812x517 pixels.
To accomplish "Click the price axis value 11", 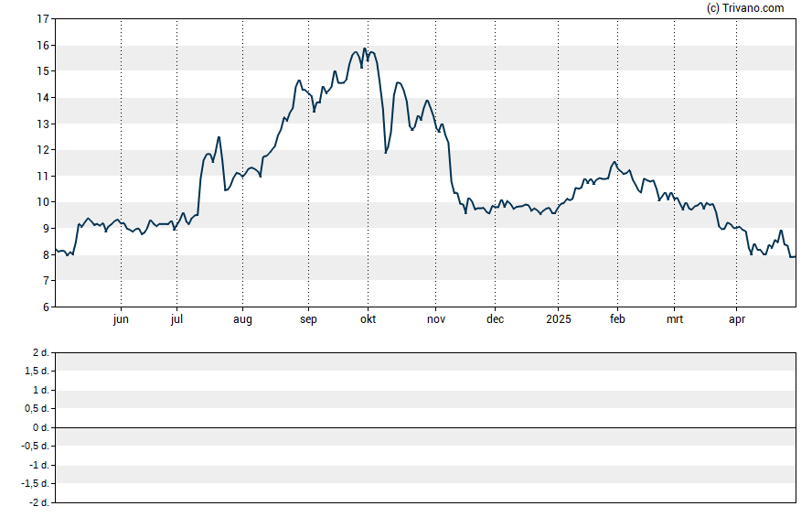I will point(43,177).
